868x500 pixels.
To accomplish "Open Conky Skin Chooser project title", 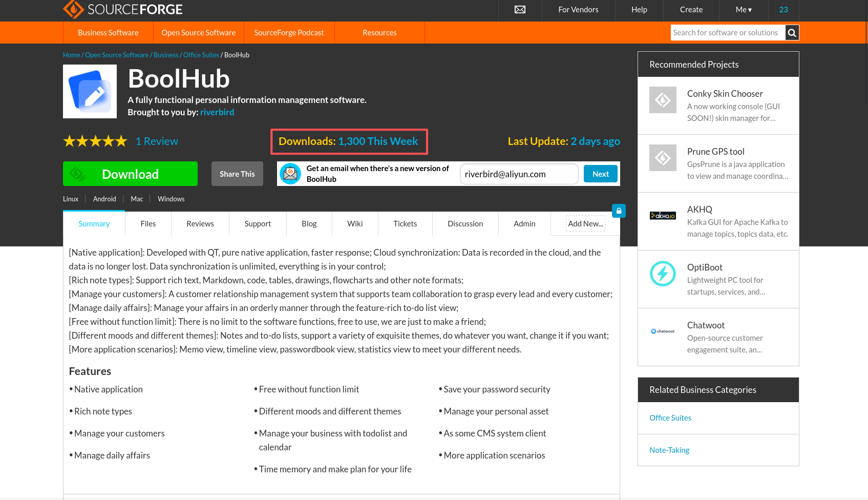I will pos(725,94).
